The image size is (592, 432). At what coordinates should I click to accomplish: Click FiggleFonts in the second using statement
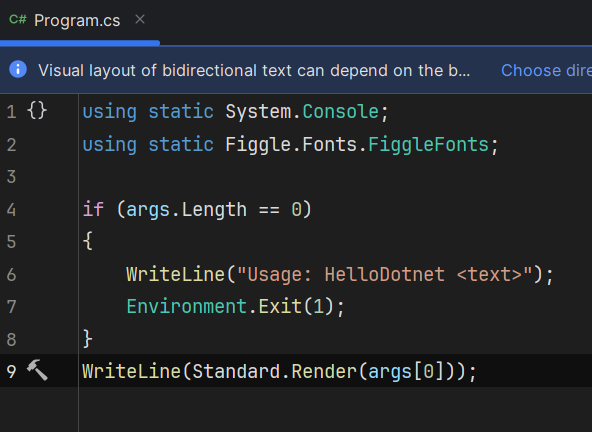tap(429, 145)
